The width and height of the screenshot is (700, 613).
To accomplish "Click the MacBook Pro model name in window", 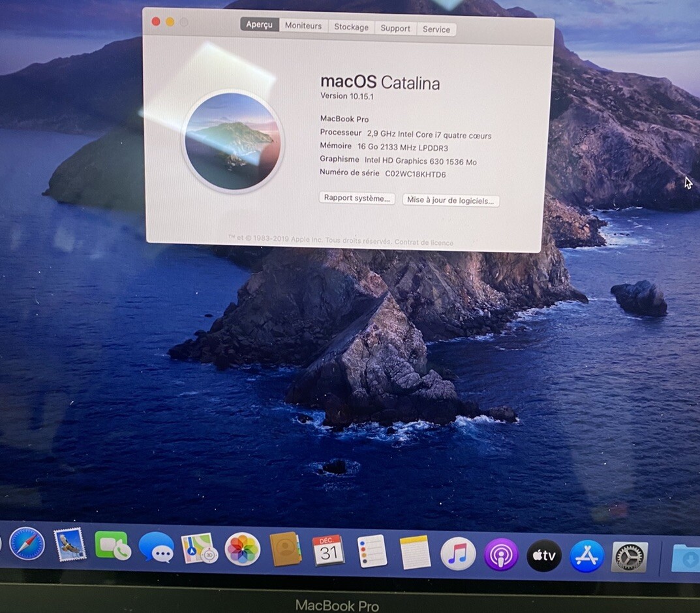I will pos(344,119).
